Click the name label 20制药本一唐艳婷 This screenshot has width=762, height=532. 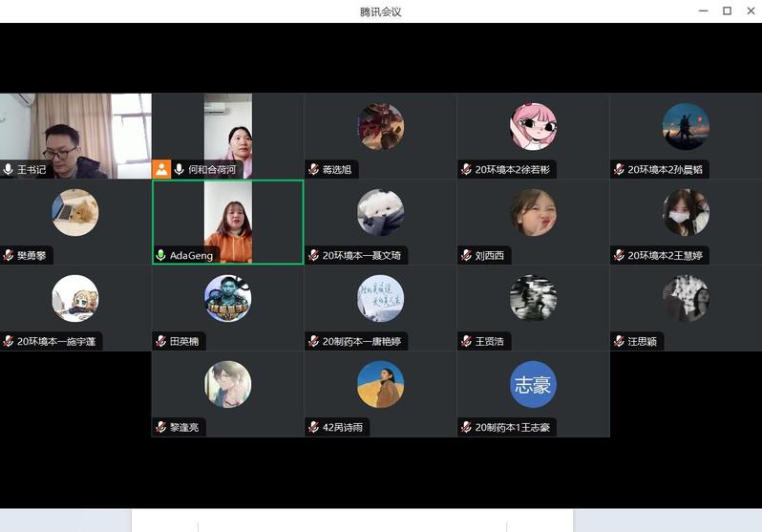coord(361,341)
